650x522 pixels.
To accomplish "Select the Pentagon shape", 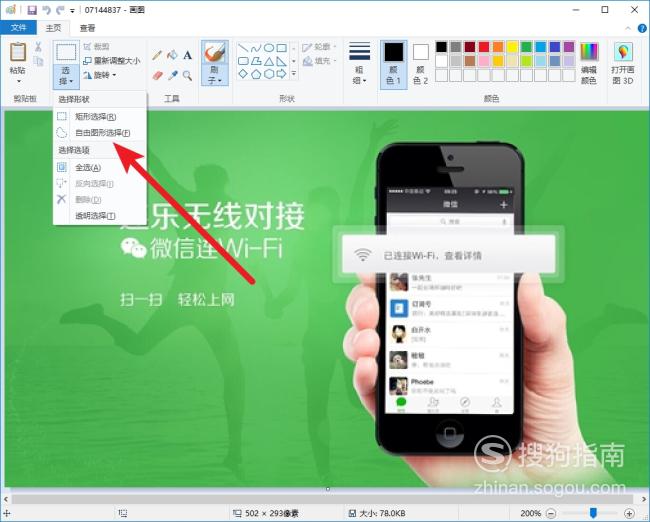I will click(x=256, y=74).
